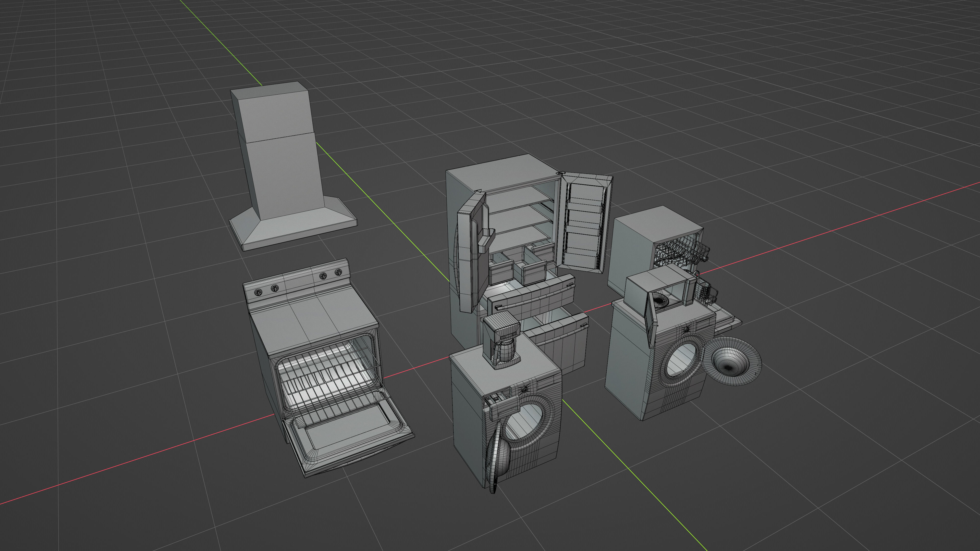Click the rightmost knob on the stove
The image size is (980, 551).
click(338, 272)
